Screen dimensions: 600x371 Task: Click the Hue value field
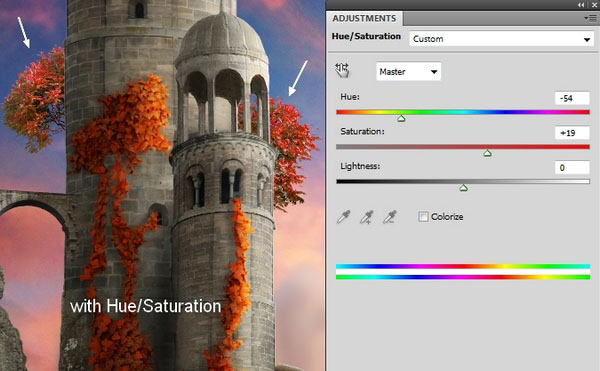tap(572, 98)
